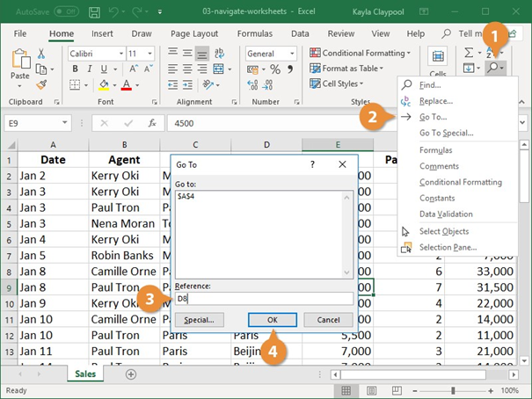Open the Page Layout tab
Screen dimensions: 532x399
194,33
